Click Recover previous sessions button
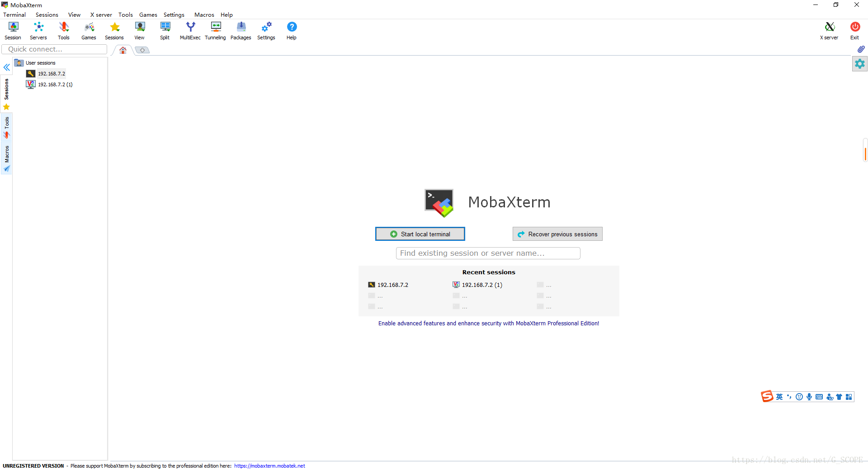Viewport: 868px width, 469px height. (557, 234)
